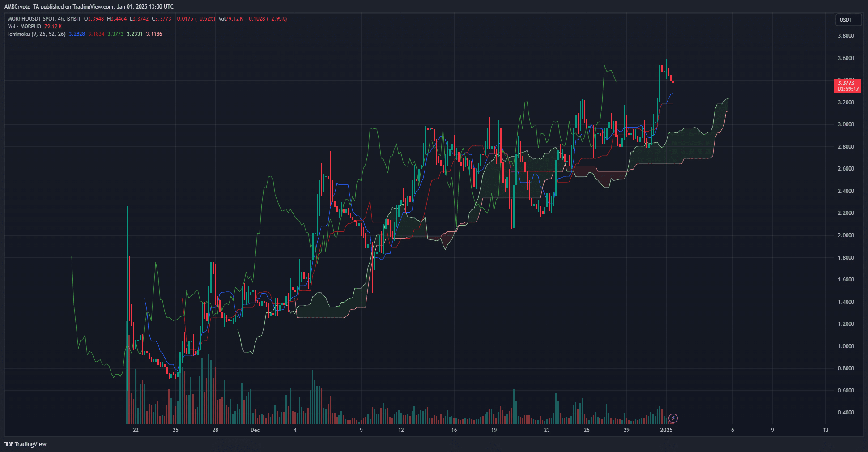Click the 0.4000 price scale label
The height and width of the screenshot is (452, 868).
pyautogui.click(x=846, y=413)
